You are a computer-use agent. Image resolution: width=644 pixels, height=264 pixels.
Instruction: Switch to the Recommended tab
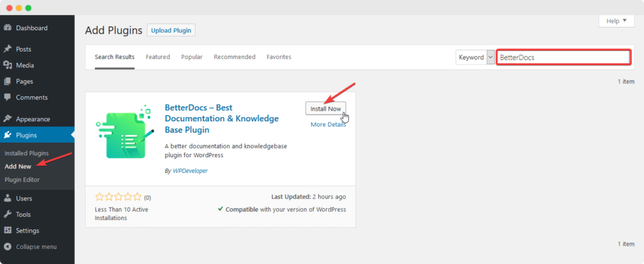235,57
